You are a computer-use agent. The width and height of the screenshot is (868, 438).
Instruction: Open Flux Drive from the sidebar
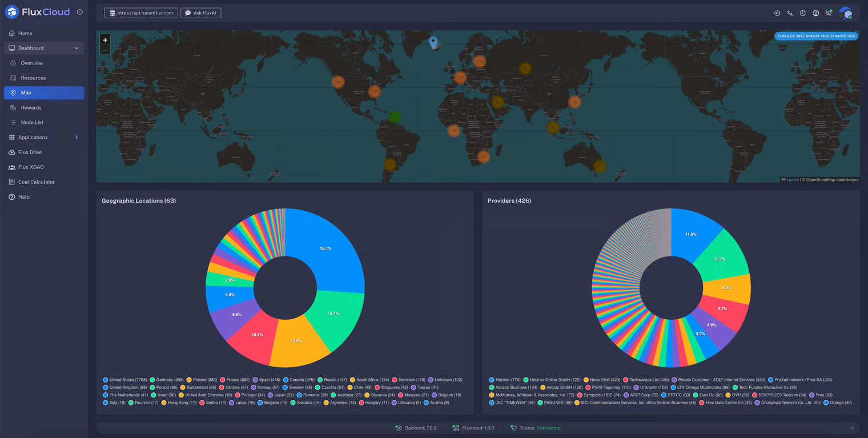click(x=30, y=152)
